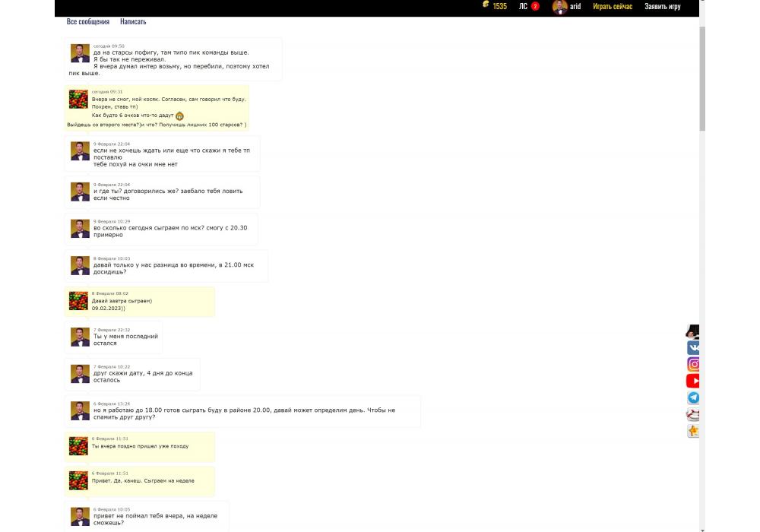The height and width of the screenshot is (532, 760).
Task: Click sender avatar on сегодня 09:50 message
Action: pos(80,53)
